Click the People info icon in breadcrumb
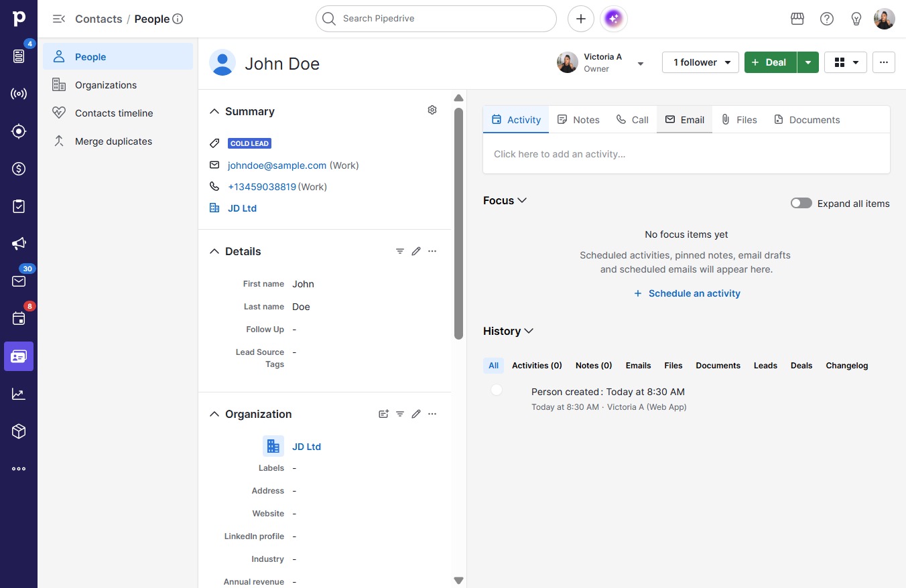The height and width of the screenshot is (588, 906). [178, 19]
